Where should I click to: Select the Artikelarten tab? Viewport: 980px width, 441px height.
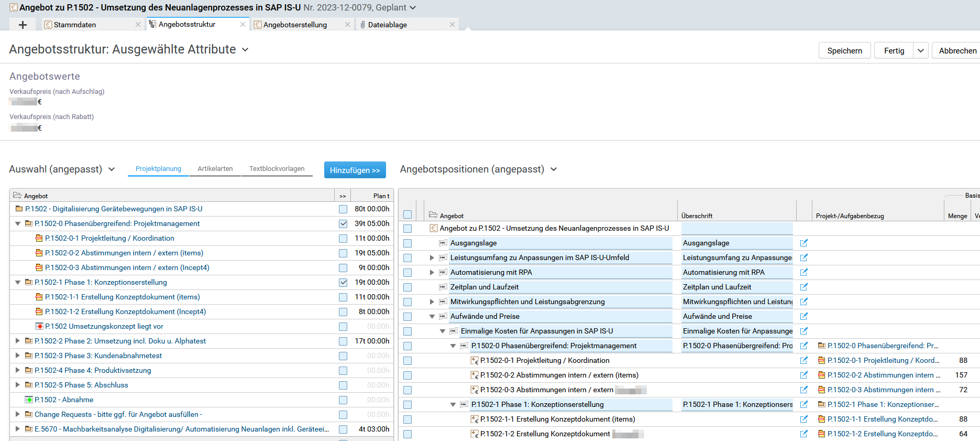click(215, 169)
